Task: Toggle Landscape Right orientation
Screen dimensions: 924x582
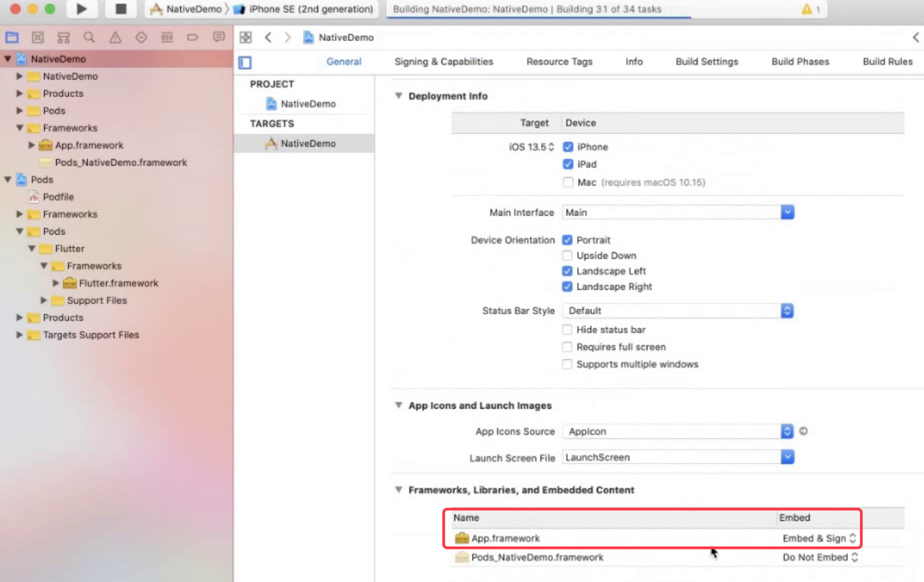Action: pyautogui.click(x=567, y=286)
